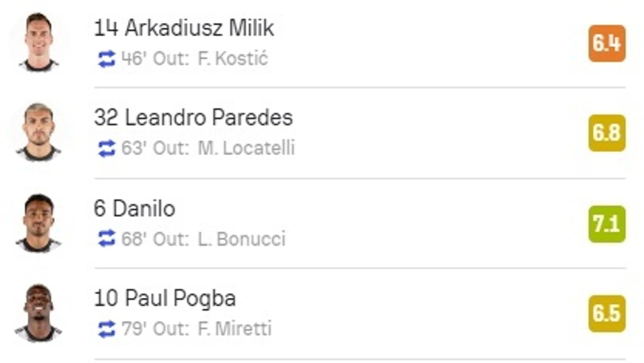Click the substitution icon beside 68' Out
644x363 pixels.
click(x=106, y=239)
